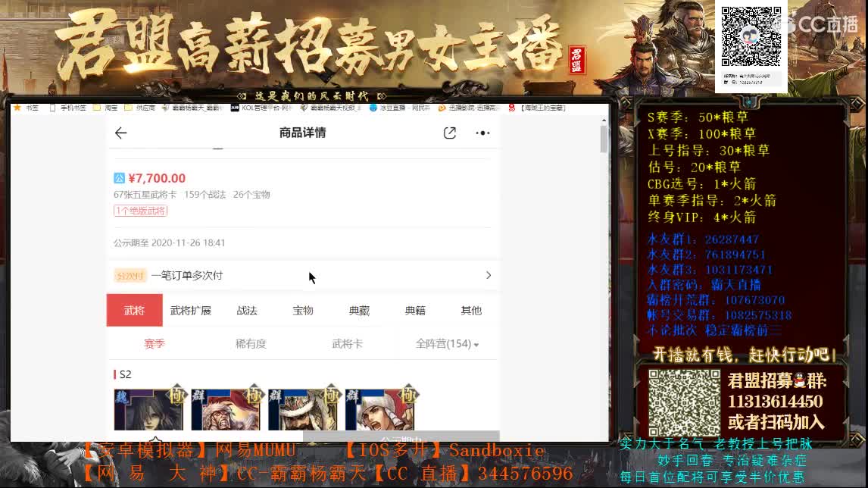Click the 公 badge beside the price
This screenshot has width=868, height=488.
point(119,178)
